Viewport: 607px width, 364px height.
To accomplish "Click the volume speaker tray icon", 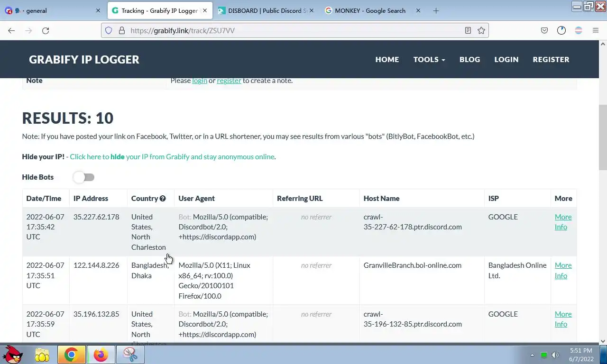I will [555, 355].
